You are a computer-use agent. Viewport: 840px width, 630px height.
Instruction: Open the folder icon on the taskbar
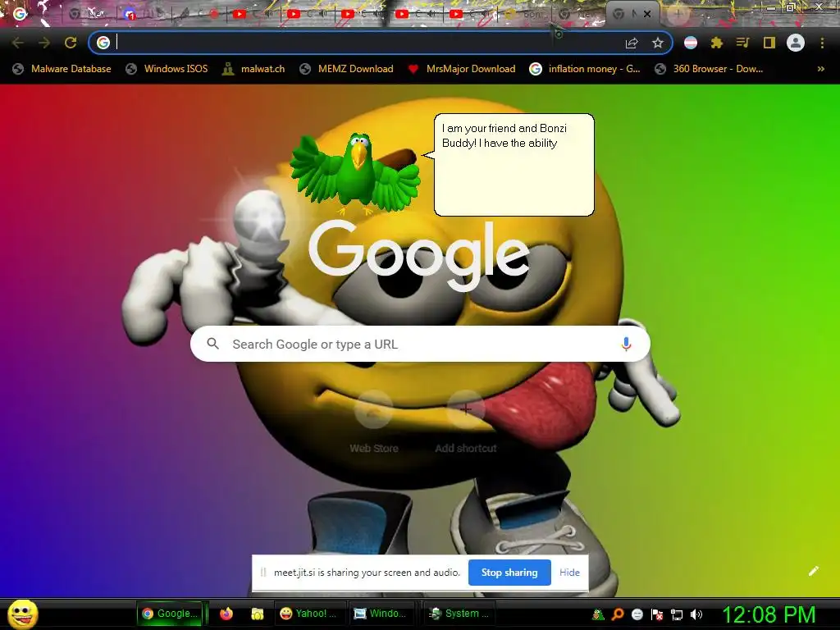click(258, 614)
